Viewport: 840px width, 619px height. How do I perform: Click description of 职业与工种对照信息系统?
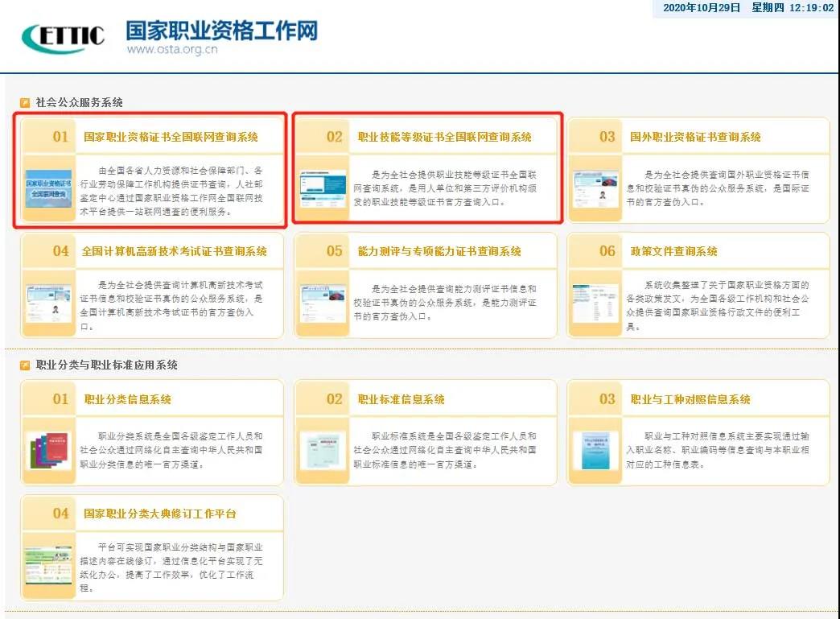[718, 450]
